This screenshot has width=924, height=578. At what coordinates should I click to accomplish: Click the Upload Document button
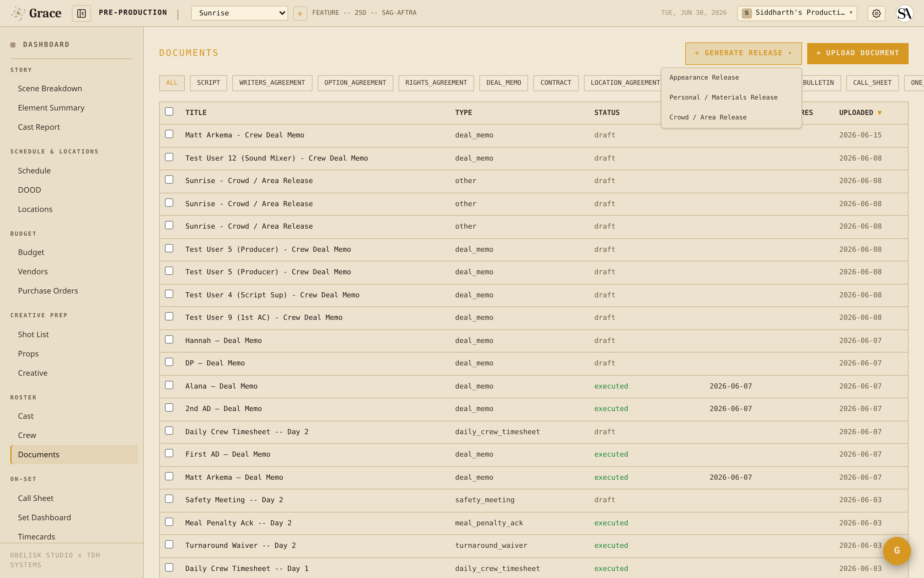tap(858, 54)
